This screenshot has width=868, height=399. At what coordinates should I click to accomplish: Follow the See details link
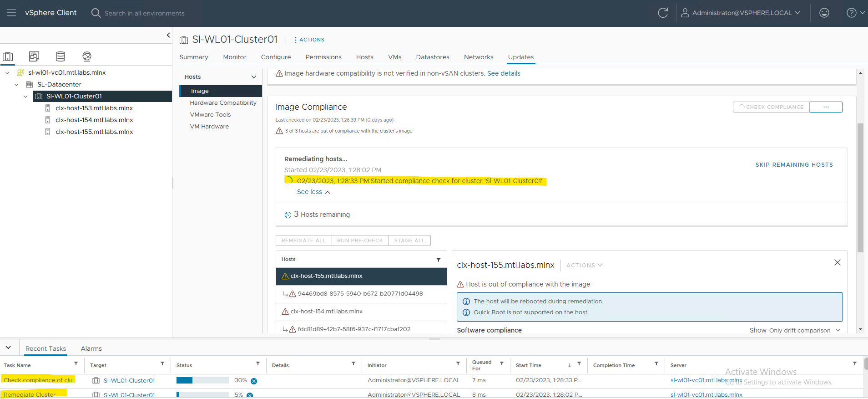[504, 73]
